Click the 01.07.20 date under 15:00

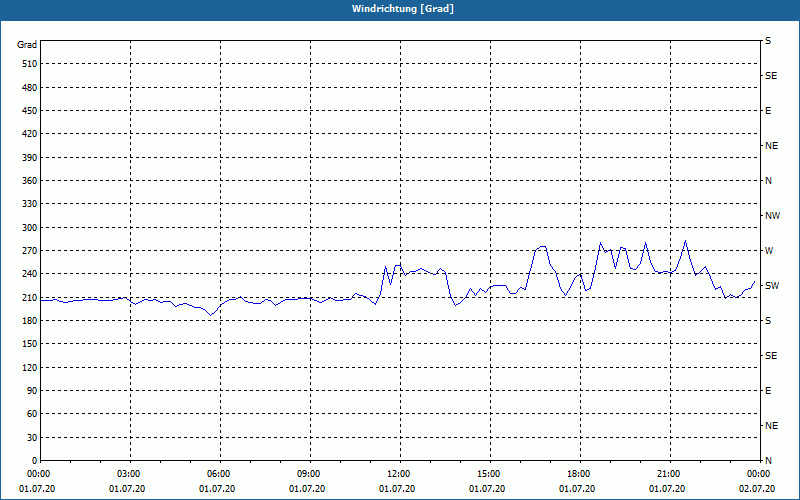487,489
